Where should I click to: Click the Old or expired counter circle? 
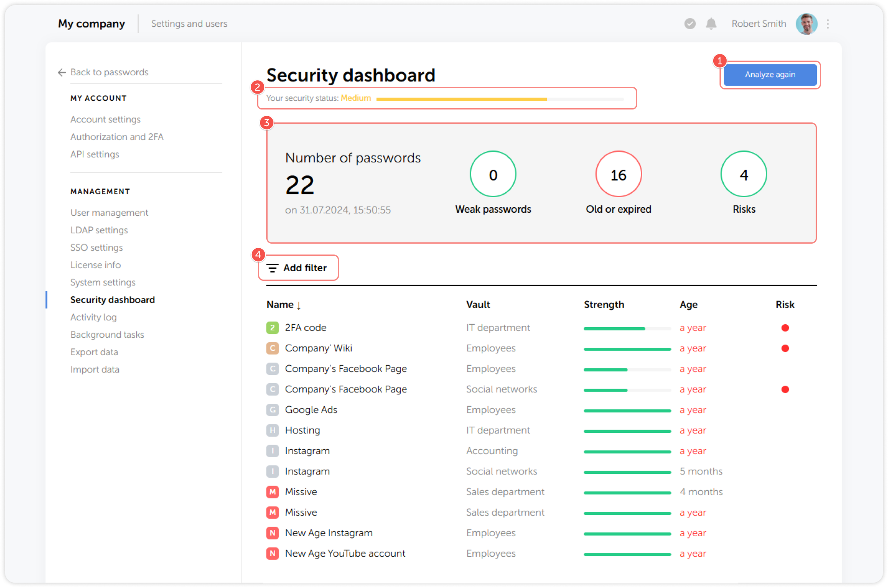[x=618, y=174]
